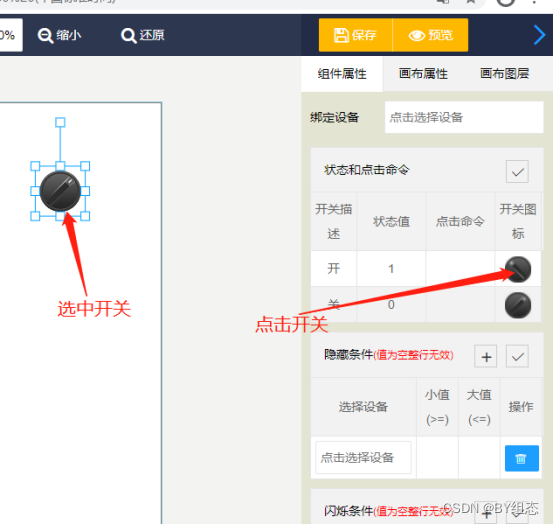This screenshot has width=554, height=524.
Task: Click the switch icon in the 关 row
Action: click(518, 305)
